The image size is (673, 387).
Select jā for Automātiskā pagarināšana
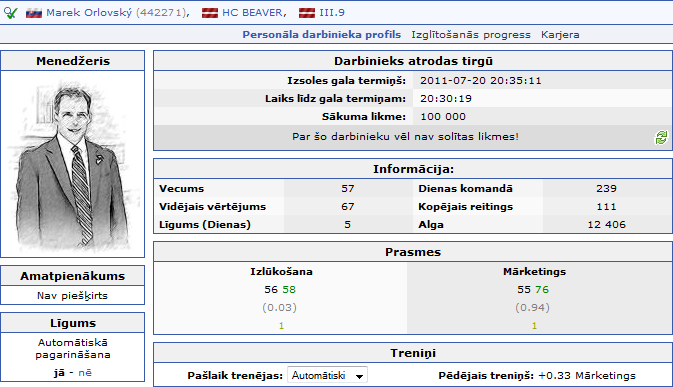click(59, 372)
